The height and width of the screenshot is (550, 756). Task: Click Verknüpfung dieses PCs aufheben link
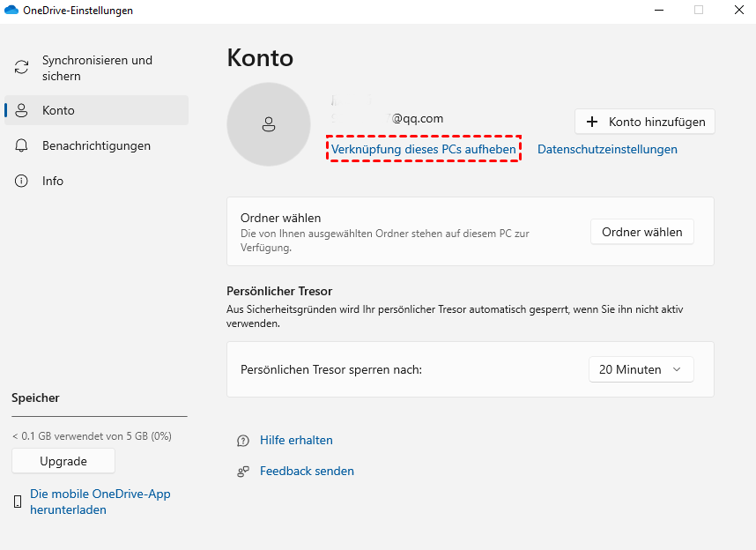tap(424, 149)
